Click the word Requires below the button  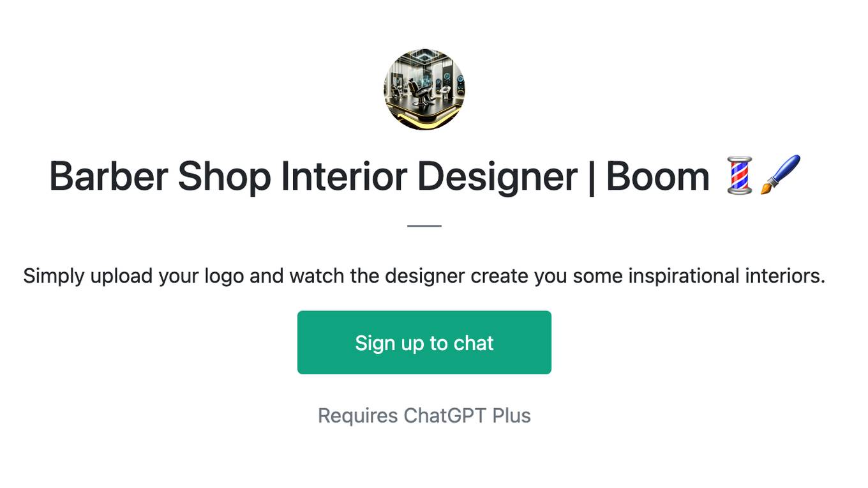pos(358,416)
